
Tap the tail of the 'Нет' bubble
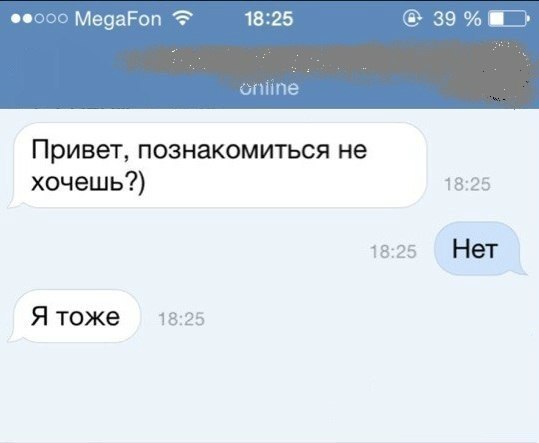pos(522,269)
